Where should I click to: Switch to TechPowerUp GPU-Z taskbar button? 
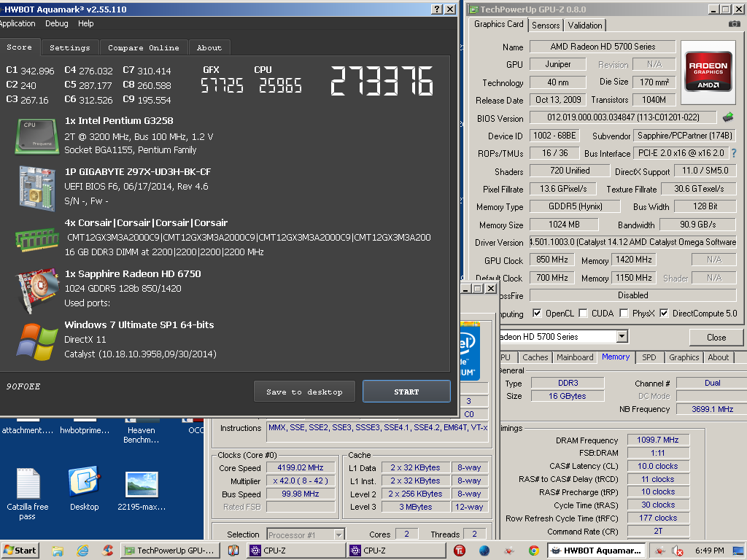[171, 551]
